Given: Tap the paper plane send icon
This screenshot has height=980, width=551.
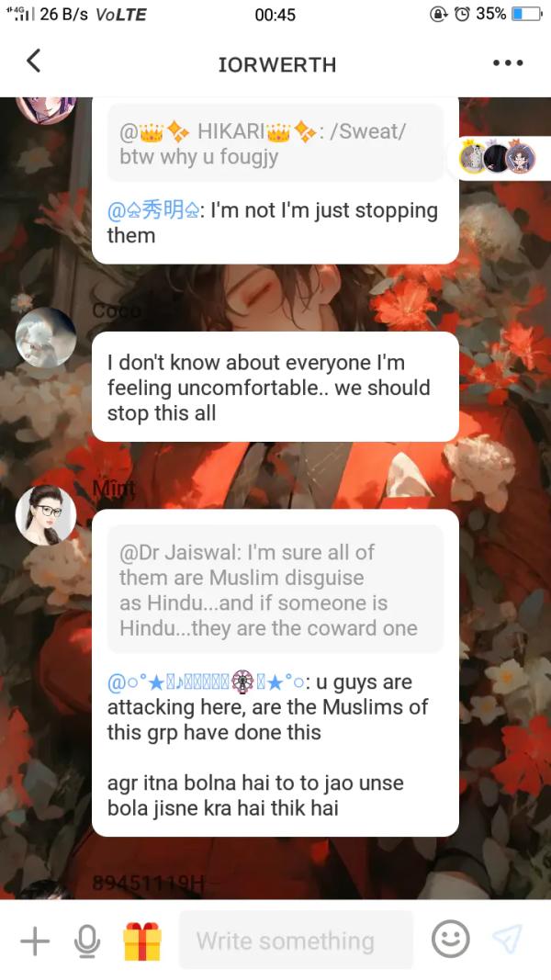Looking at the screenshot, I should [x=507, y=940].
